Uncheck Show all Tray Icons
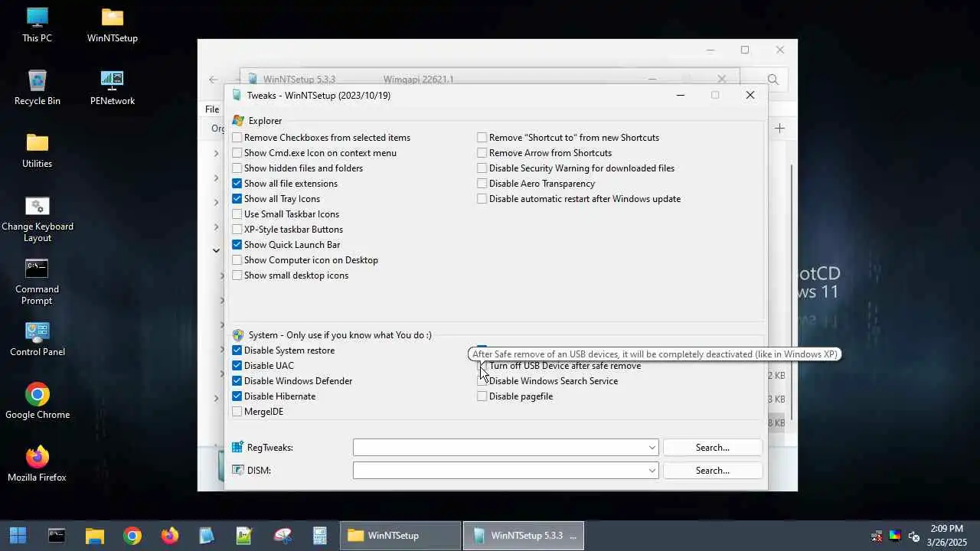 point(237,199)
